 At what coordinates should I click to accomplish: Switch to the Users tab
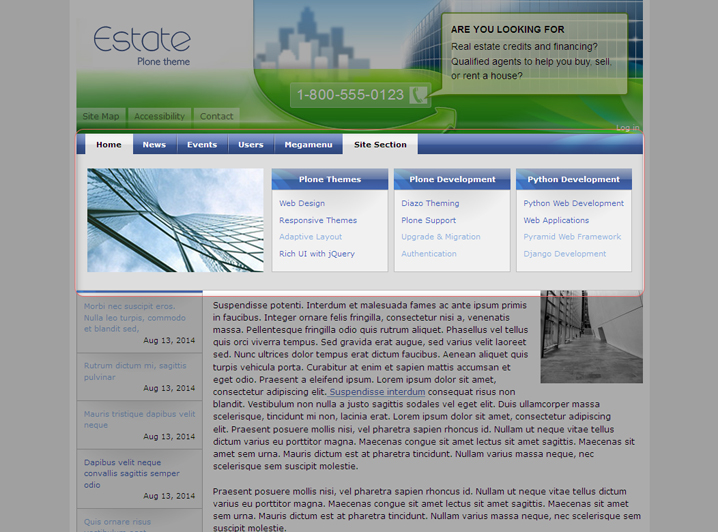(x=251, y=145)
